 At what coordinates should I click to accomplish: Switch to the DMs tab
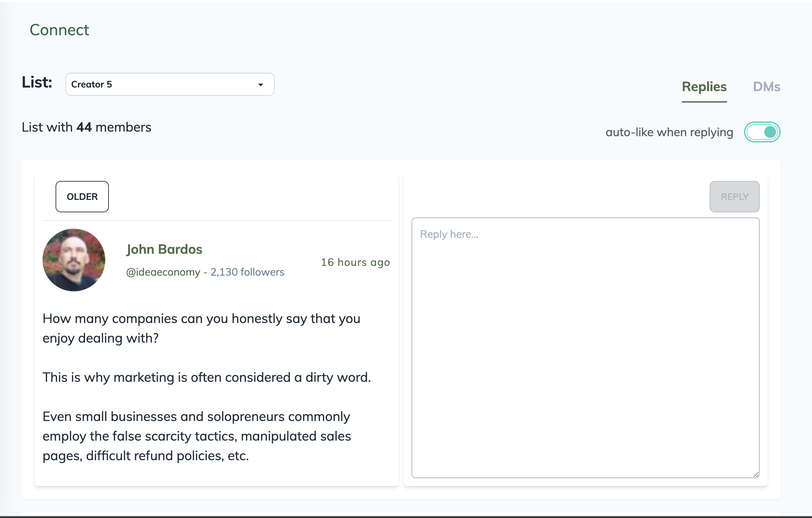(766, 87)
